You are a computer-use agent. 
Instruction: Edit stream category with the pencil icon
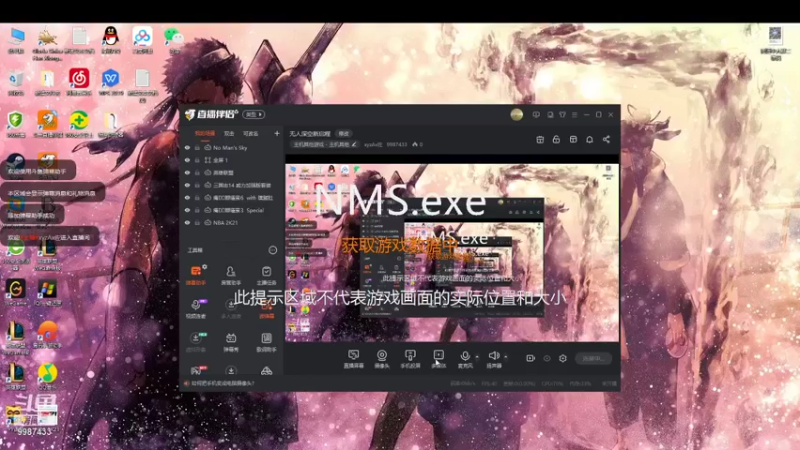click(354, 144)
